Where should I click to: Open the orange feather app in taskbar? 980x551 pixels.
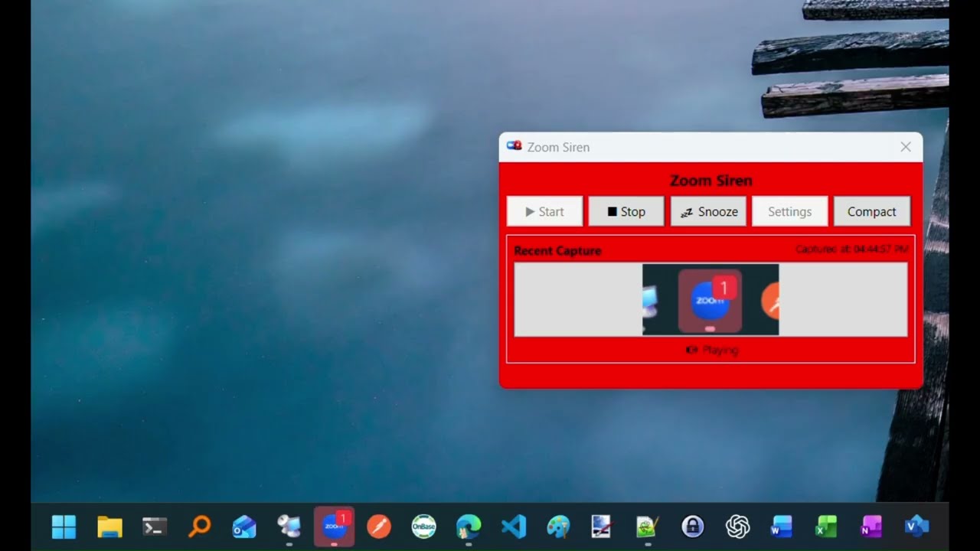[379, 527]
